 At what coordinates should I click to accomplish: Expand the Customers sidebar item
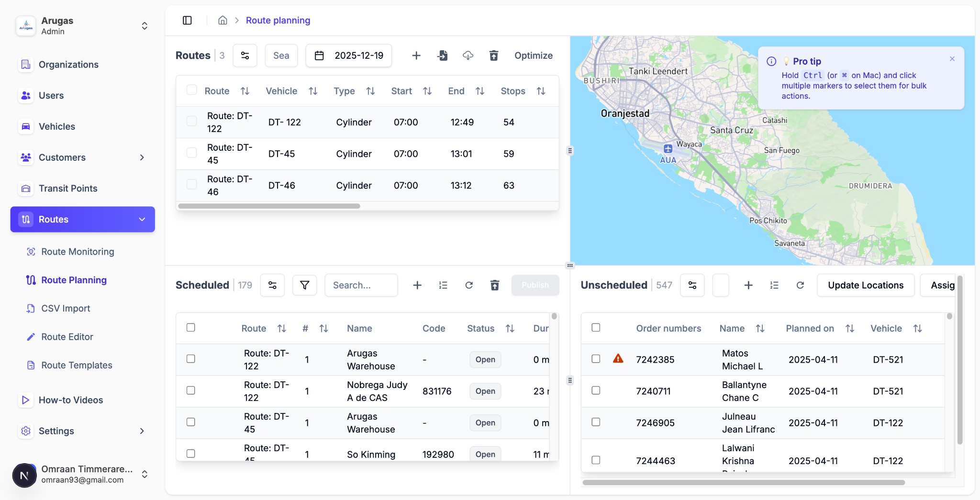[x=142, y=157]
